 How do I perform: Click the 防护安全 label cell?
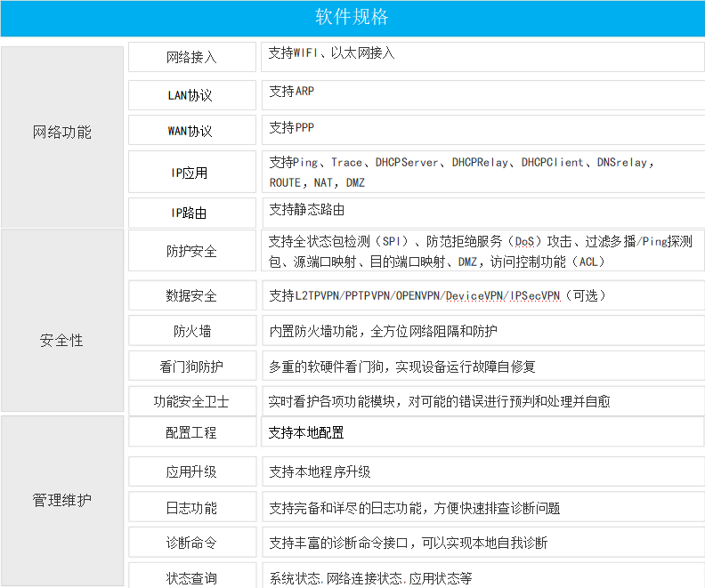coord(191,251)
